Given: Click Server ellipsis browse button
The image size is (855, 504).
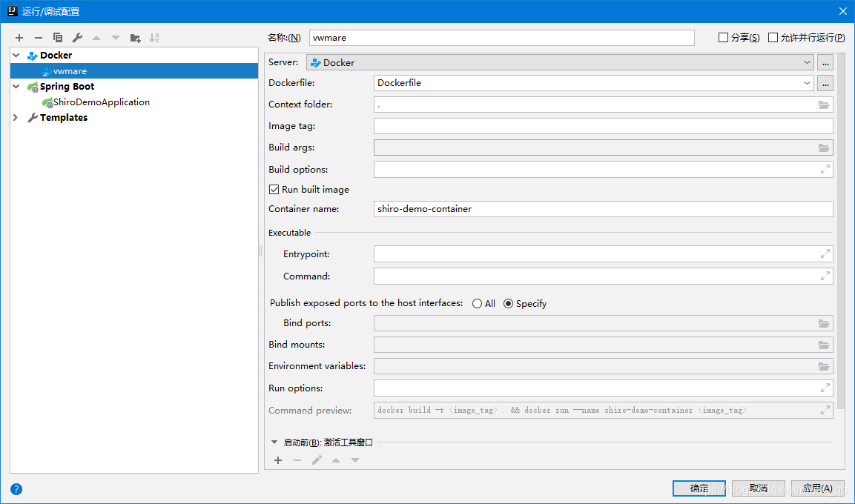Looking at the screenshot, I should 825,63.
